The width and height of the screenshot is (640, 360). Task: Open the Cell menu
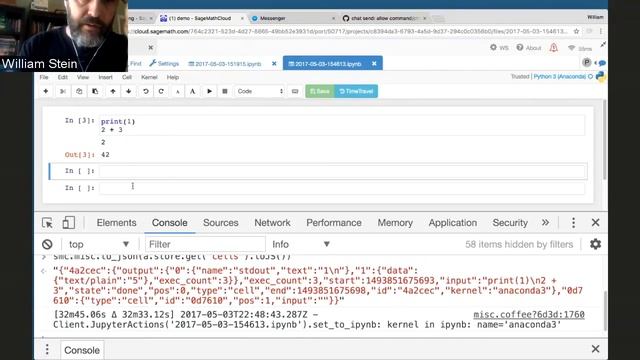(x=127, y=77)
